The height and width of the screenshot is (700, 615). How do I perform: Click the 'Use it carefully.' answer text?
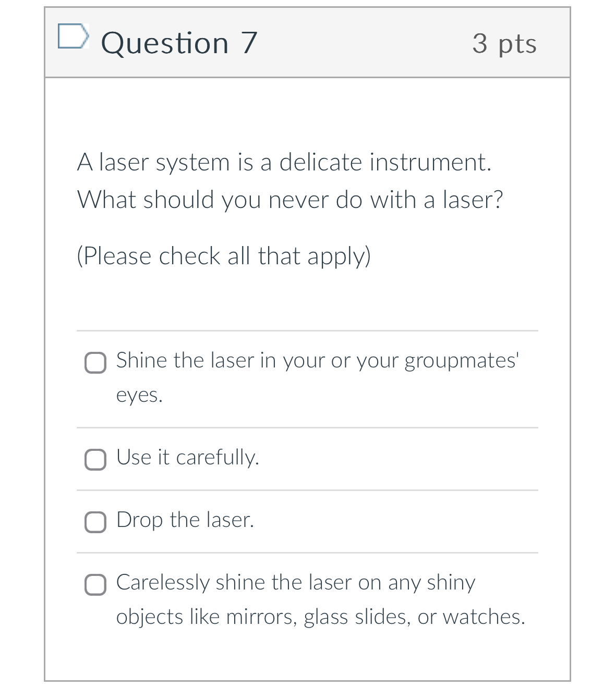pyautogui.click(x=187, y=459)
